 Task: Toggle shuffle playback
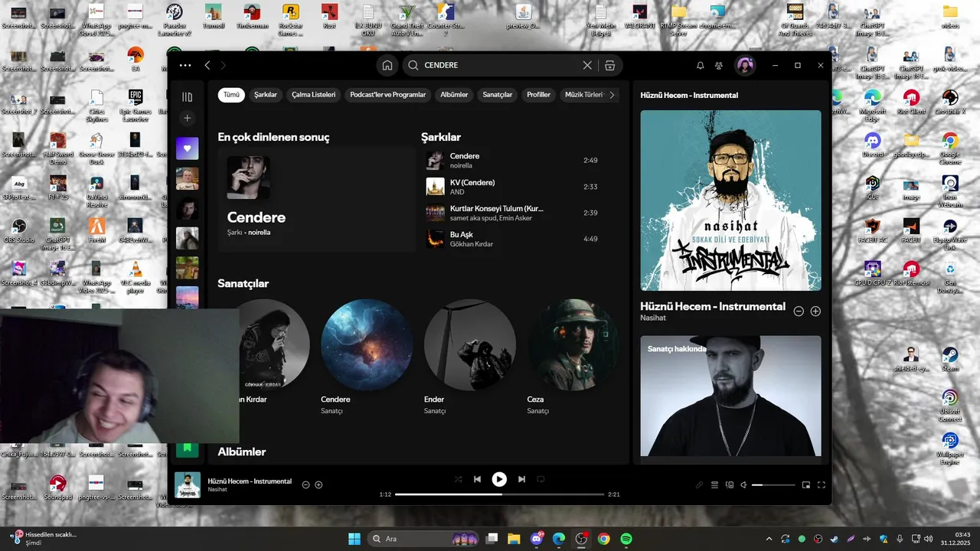coord(458,479)
